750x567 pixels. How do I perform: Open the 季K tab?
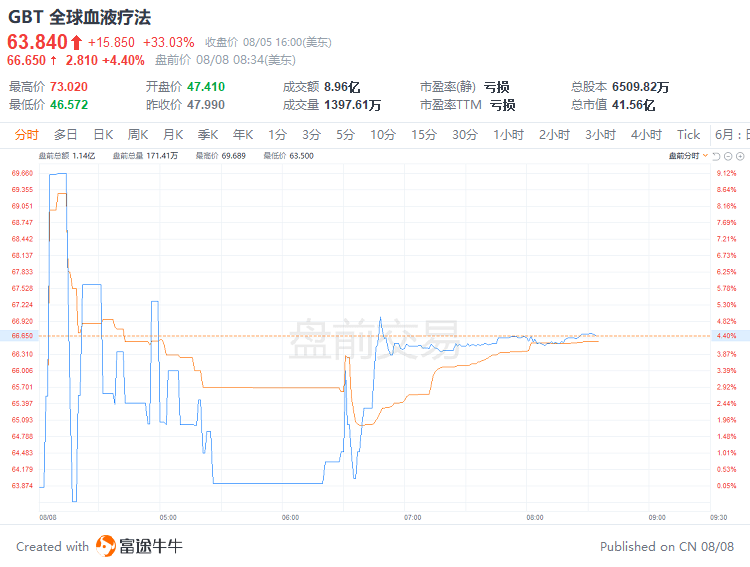point(208,135)
